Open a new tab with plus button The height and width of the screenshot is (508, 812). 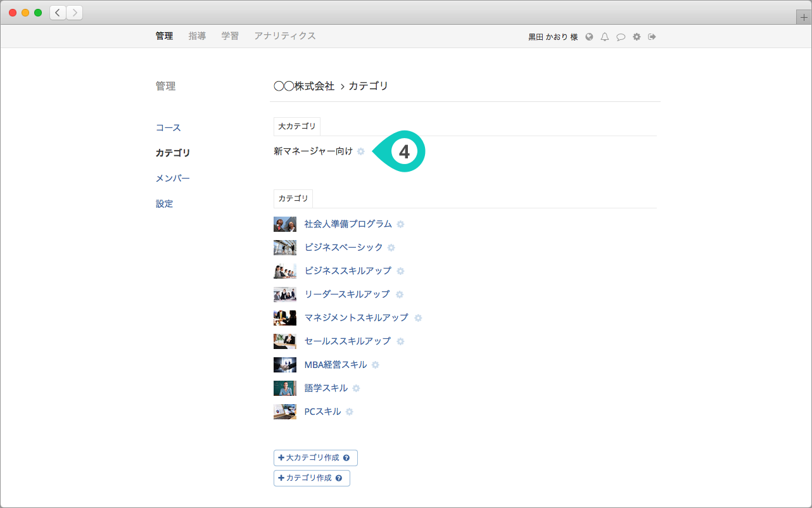[804, 17]
